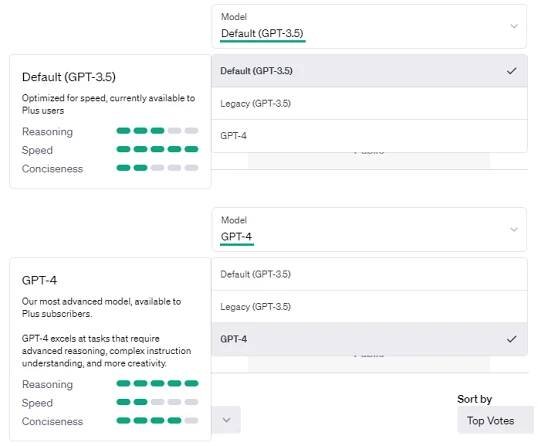538x446 pixels.
Task: Click the checkmark beside the GPT-4 option
Action: pyautogui.click(x=511, y=339)
